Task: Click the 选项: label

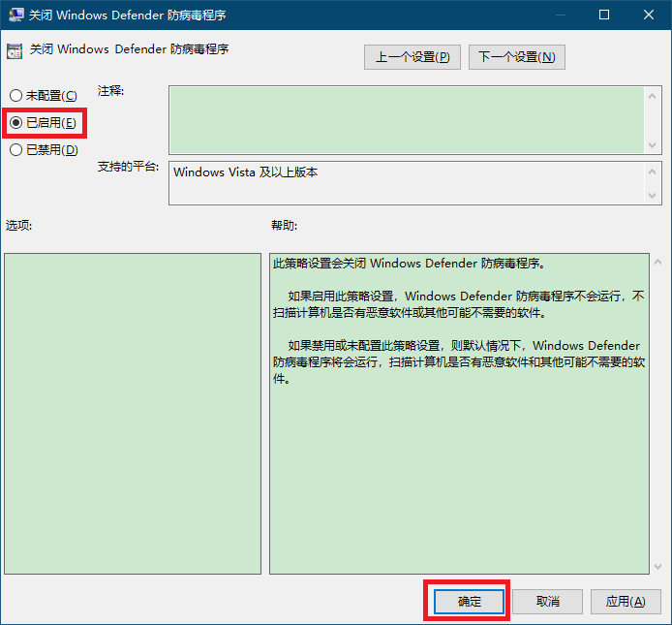Action: pyautogui.click(x=18, y=225)
